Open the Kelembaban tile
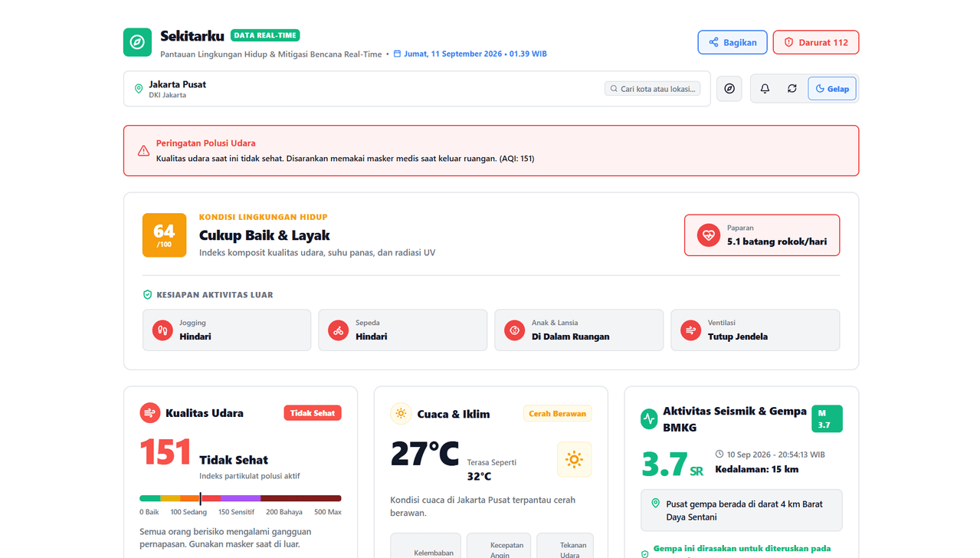Screen dimensions: 980x558 pos(425,546)
